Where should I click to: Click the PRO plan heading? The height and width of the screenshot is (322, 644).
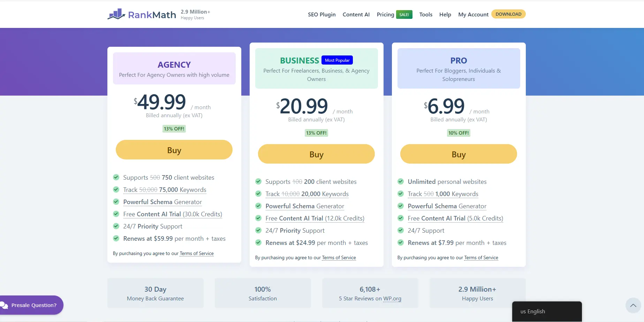tap(459, 61)
